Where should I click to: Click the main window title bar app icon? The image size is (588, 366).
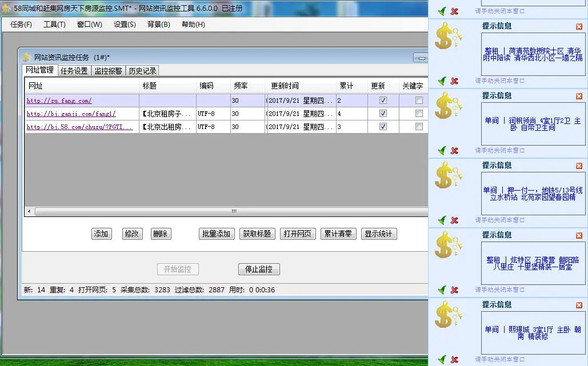pos(6,8)
